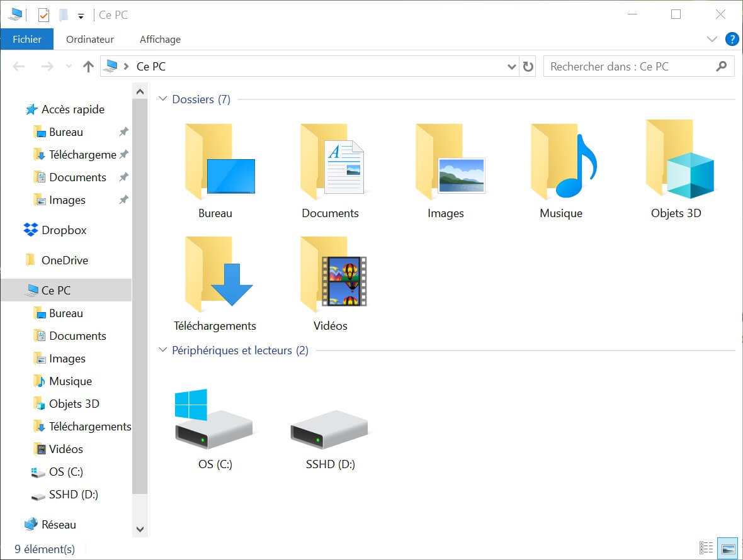Collapse the Périphériques et lecteurs group
Viewport: 743px width, 560px height.
click(163, 350)
